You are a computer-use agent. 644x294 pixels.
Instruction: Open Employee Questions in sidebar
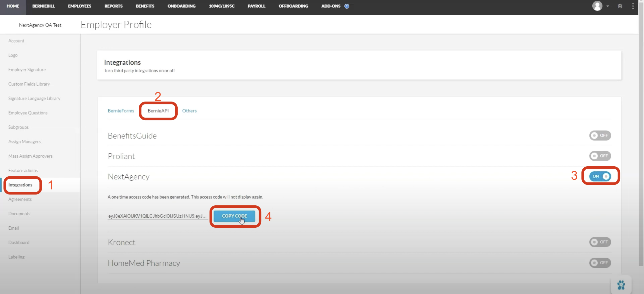pos(28,113)
